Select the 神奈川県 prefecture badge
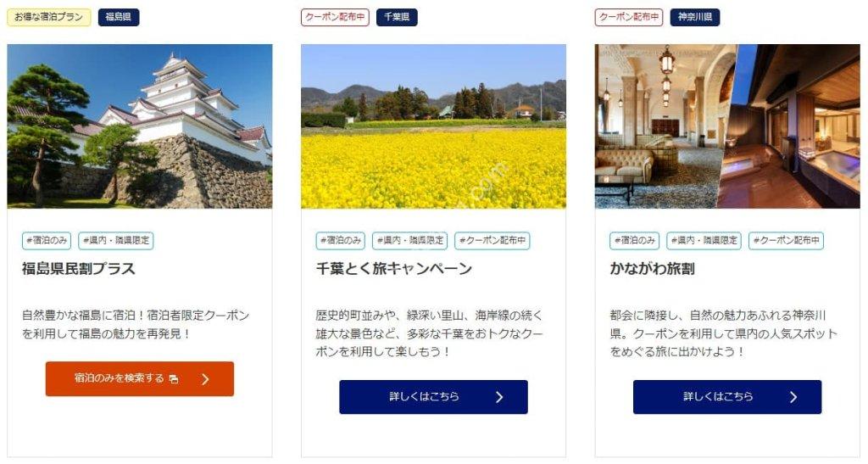Image resolution: width=868 pixels, height=464 pixels. (695, 17)
